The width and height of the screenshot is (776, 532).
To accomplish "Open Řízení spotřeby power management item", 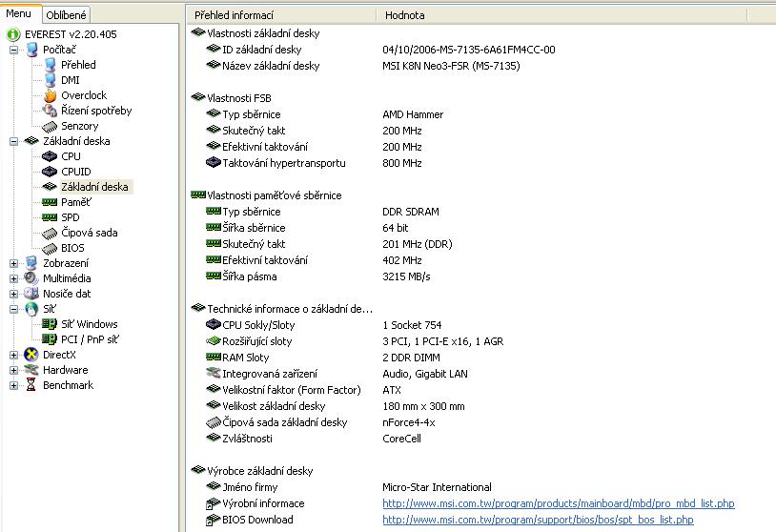I will (96, 111).
